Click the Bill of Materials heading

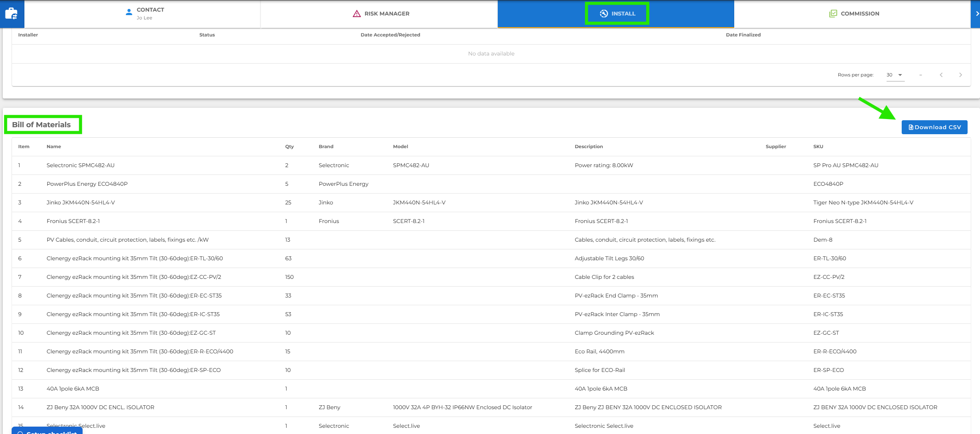pos(41,124)
